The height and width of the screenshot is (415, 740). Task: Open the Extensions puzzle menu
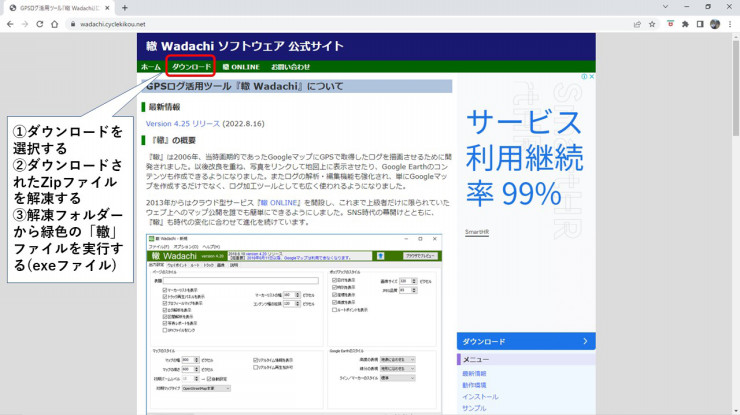click(685, 24)
